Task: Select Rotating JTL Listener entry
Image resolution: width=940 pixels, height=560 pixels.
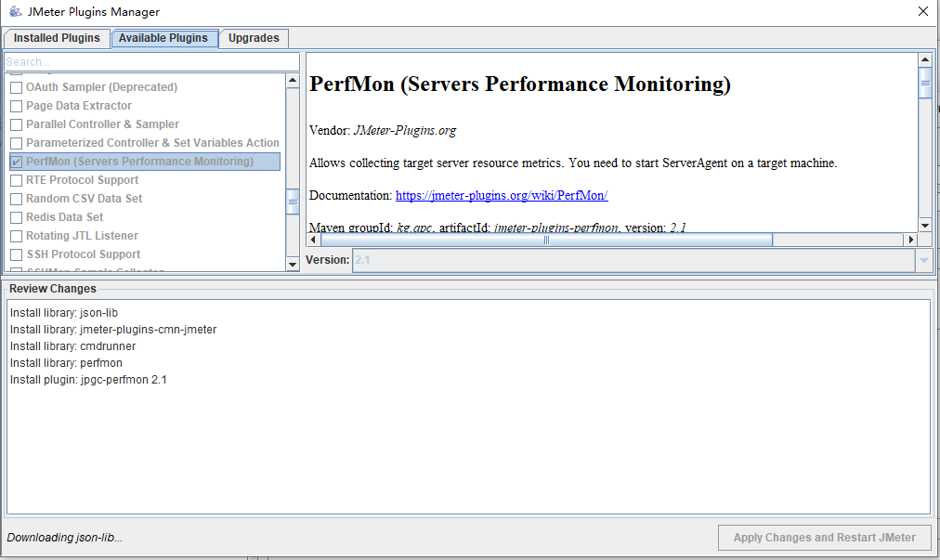Action: click(x=82, y=236)
